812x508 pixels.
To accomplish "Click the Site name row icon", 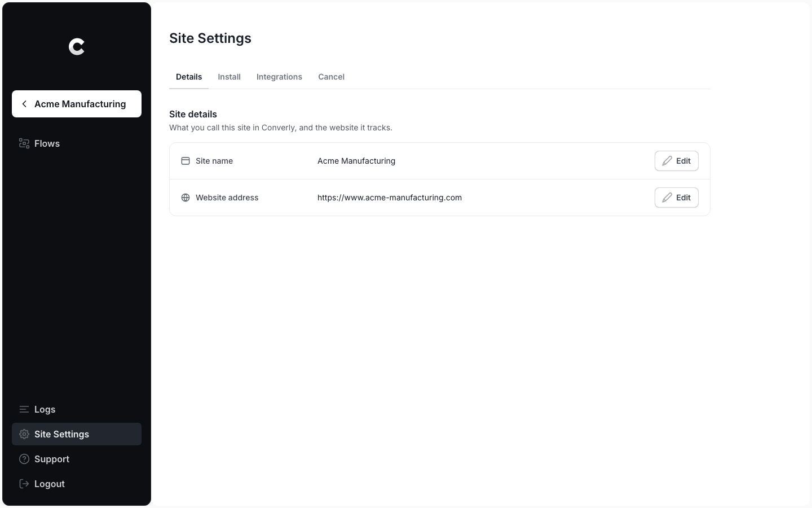I will coord(186,161).
